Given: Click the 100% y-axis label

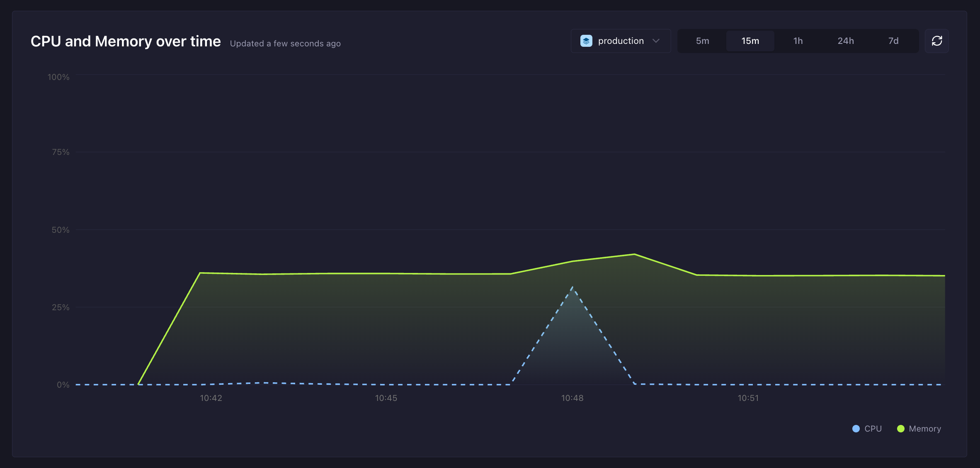Looking at the screenshot, I should pos(58,77).
